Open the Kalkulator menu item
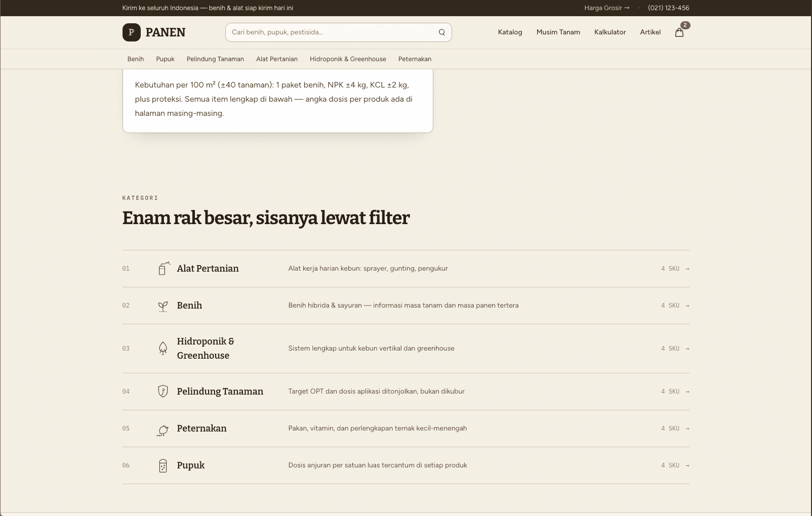The height and width of the screenshot is (516, 812). coord(610,32)
